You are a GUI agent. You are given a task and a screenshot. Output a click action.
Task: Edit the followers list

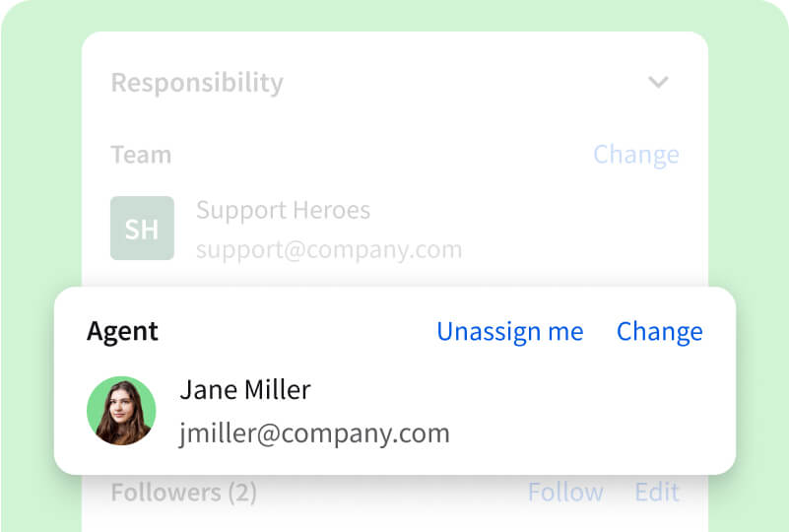656,492
